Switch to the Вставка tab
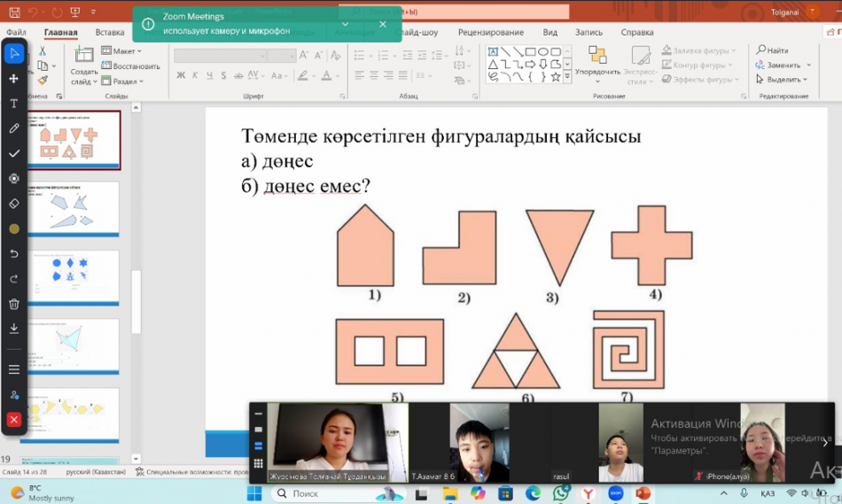 [x=110, y=32]
